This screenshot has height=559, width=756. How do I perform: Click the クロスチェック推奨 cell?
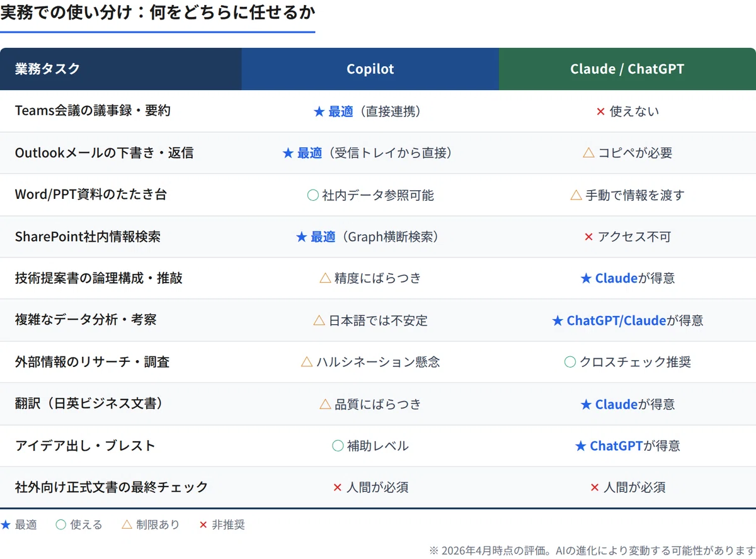(x=627, y=362)
